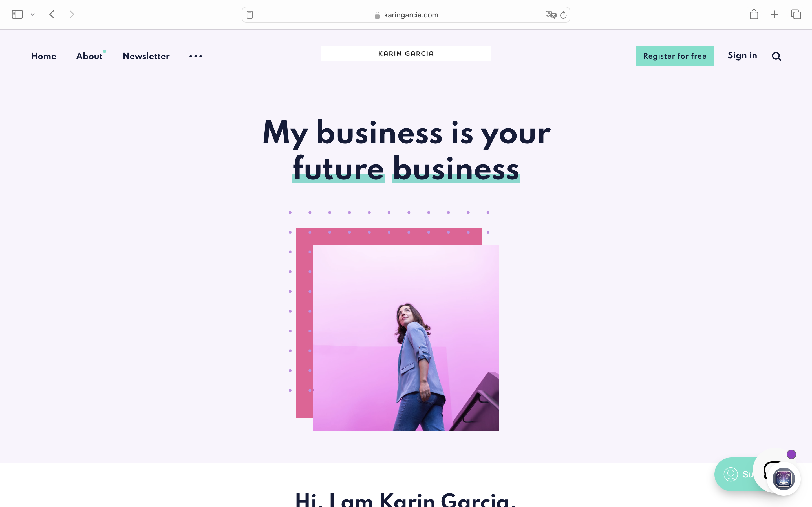Go back with the back arrow
Viewport: 812px width, 507px height.
pyautogui.click(x=52, y=14)
